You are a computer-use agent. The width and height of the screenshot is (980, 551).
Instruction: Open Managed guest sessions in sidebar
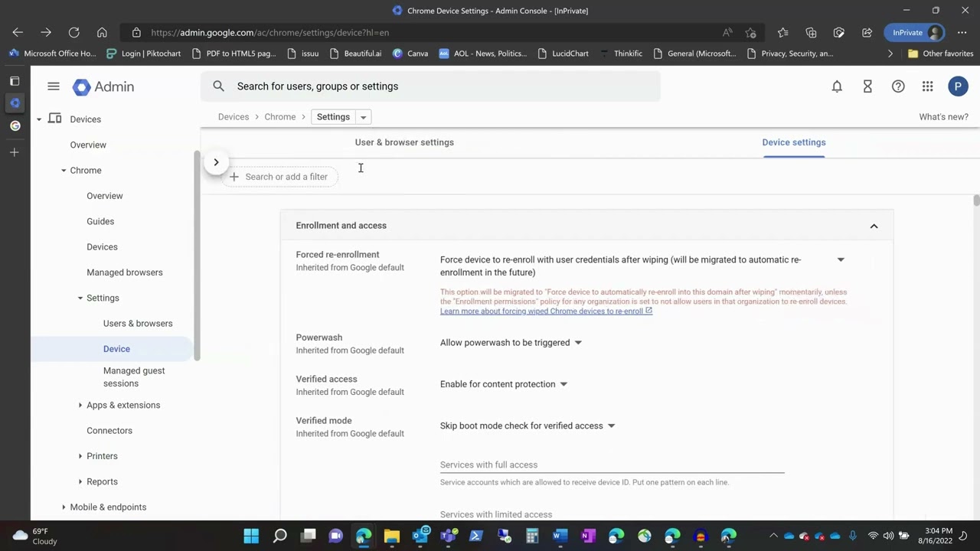(134, 377)
